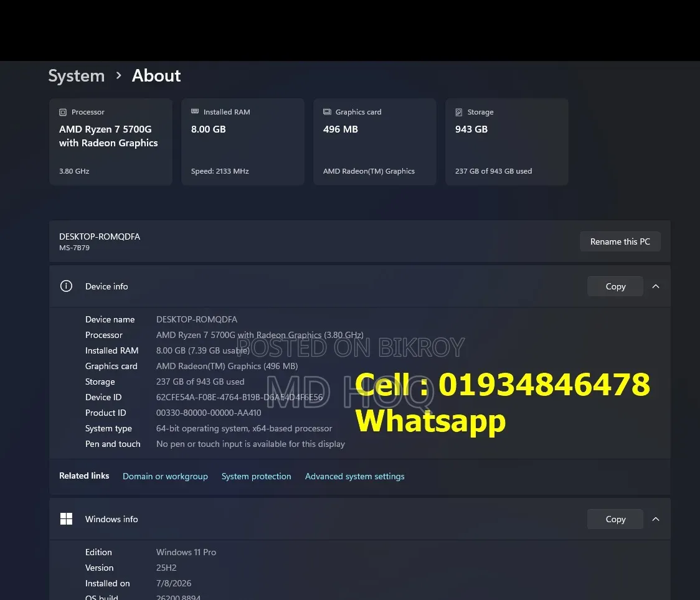Click the Graphics card icon
Screen dimensions: 700x600
coord(327,111)
